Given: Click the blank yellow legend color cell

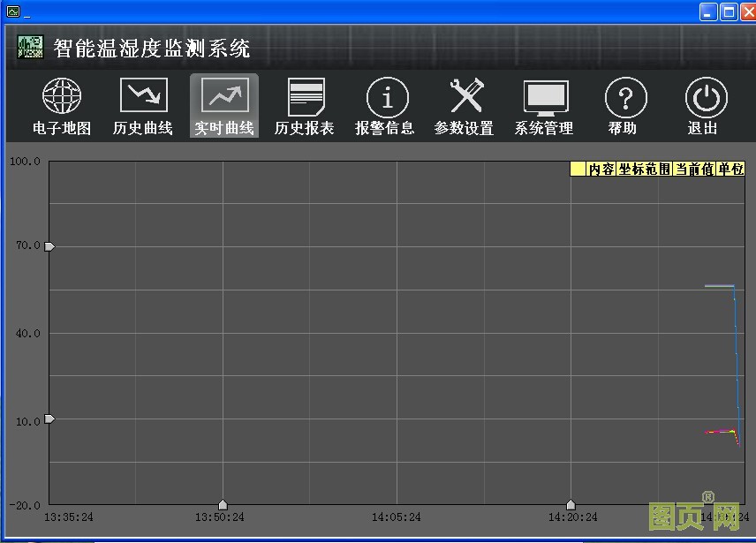Looking at the screenshot, I should [x=578, y=170].
